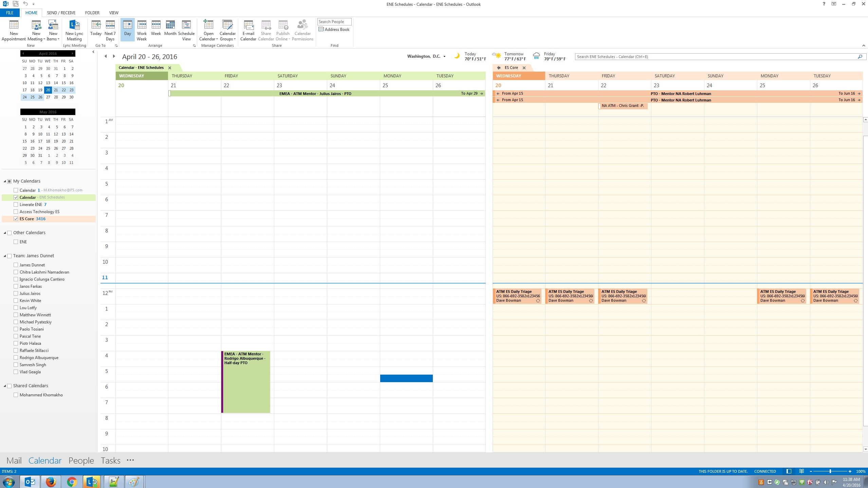Screen dimensions: 868x488
Task: Check the Linerate ENE calendar
Action: coord(16,204)
